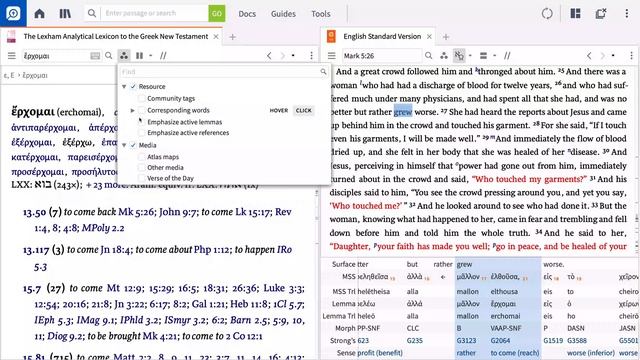Click the search icon in the Lexham Lexicon toolbar

109,55
